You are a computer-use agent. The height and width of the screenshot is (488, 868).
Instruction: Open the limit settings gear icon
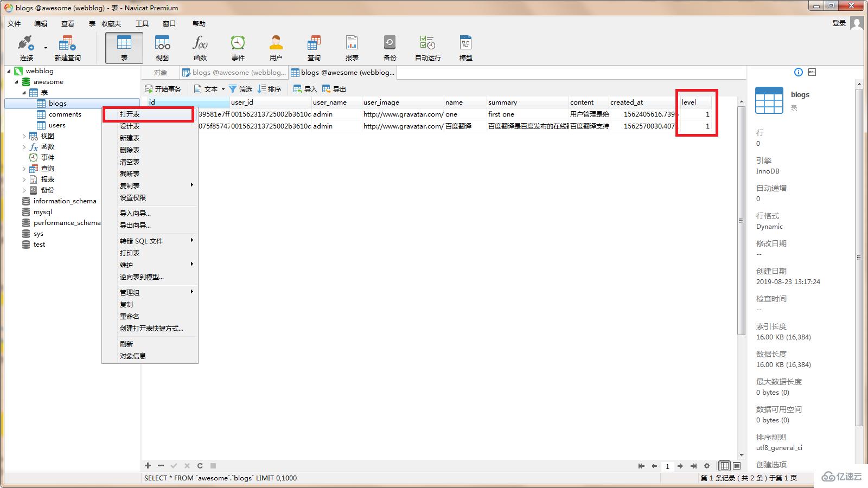(706, 466)
